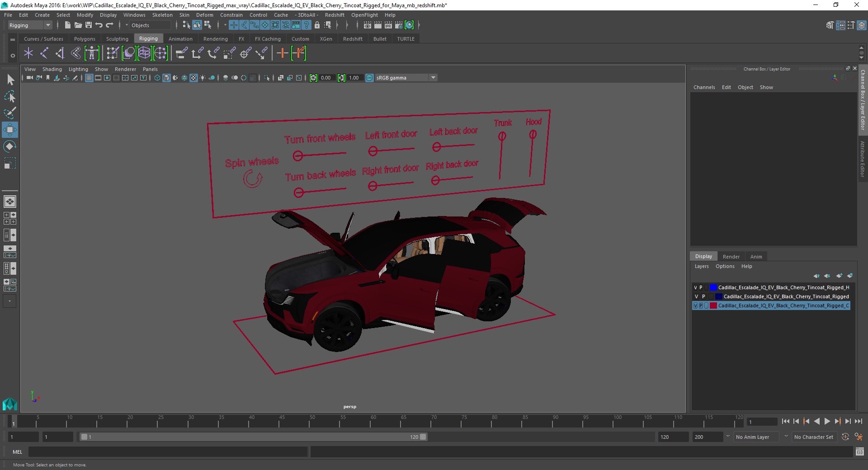
Task: Toggle visibility of the Tincoat_Rigged_C layer
Action: click(x=695, y=305)
